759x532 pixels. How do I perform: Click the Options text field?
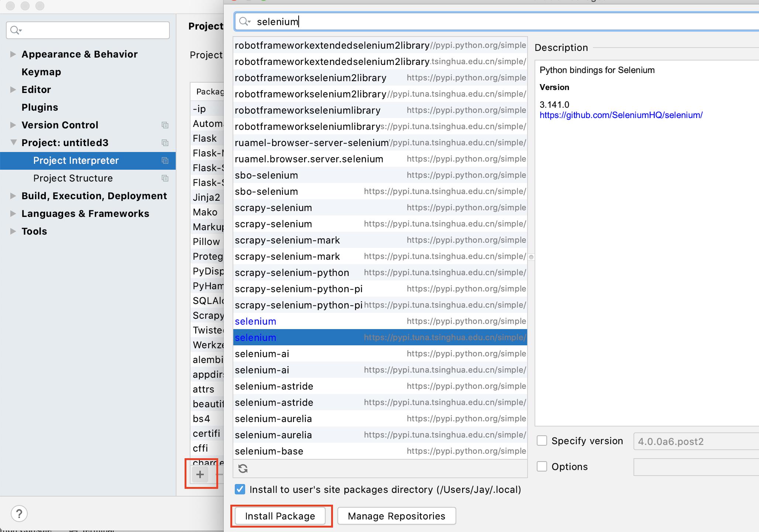click(696, 467)
